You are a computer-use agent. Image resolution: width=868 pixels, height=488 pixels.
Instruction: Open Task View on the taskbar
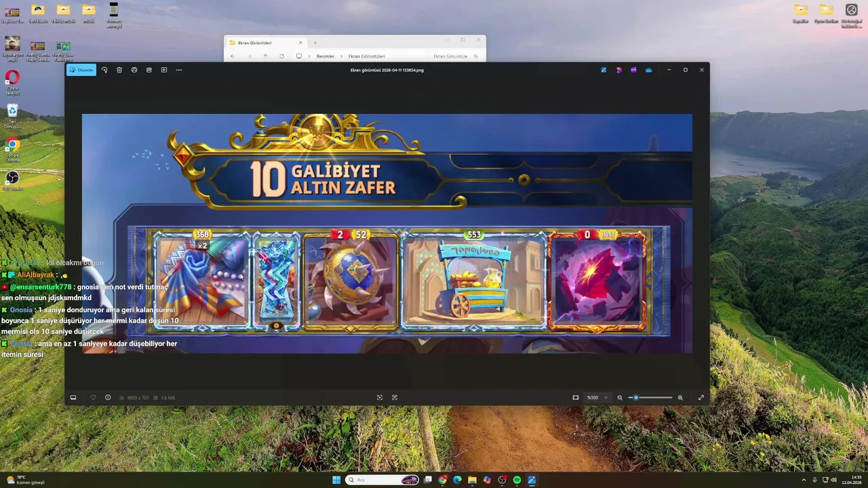428,480
